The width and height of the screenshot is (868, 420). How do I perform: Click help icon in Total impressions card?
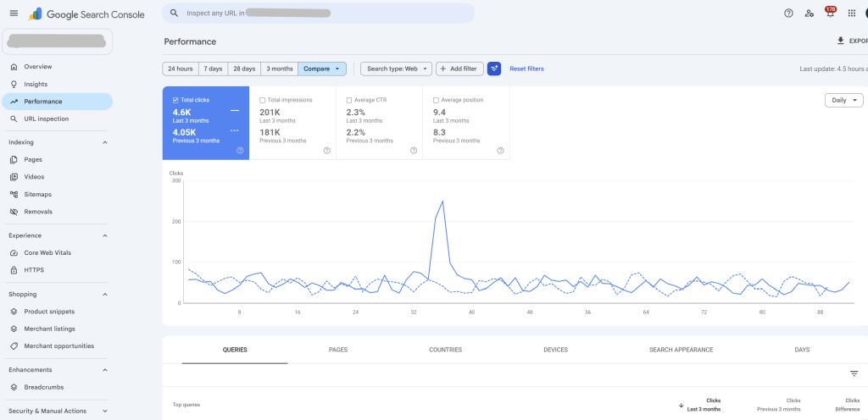[x=326, y=151]
